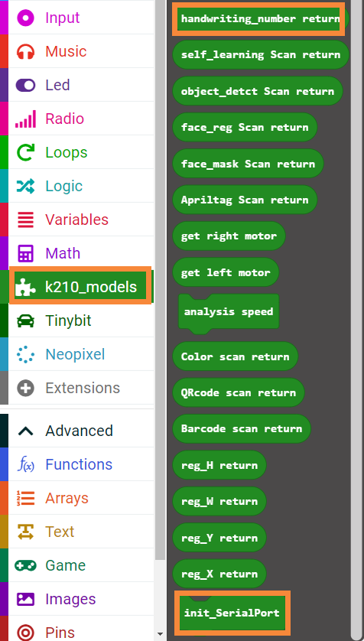364x641 pixels.
Task: Pick the reg_H return block
Action: click(219, 465)
